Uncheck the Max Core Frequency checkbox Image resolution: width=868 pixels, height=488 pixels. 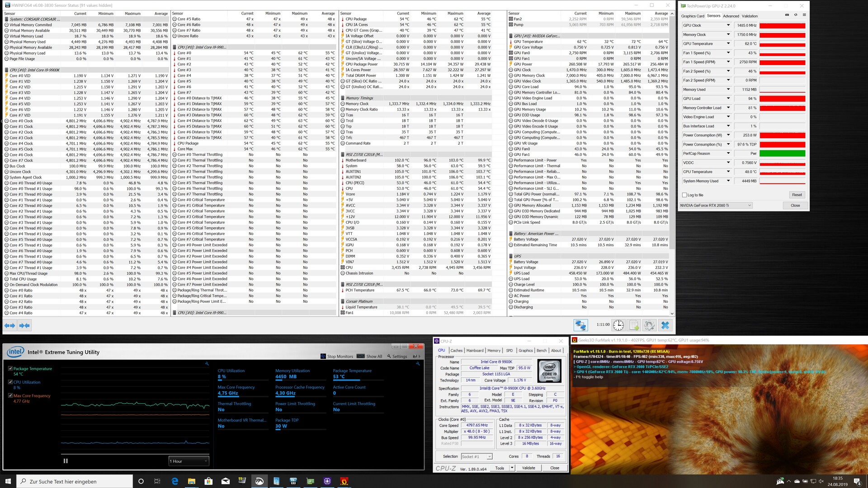tap(10, 395)
